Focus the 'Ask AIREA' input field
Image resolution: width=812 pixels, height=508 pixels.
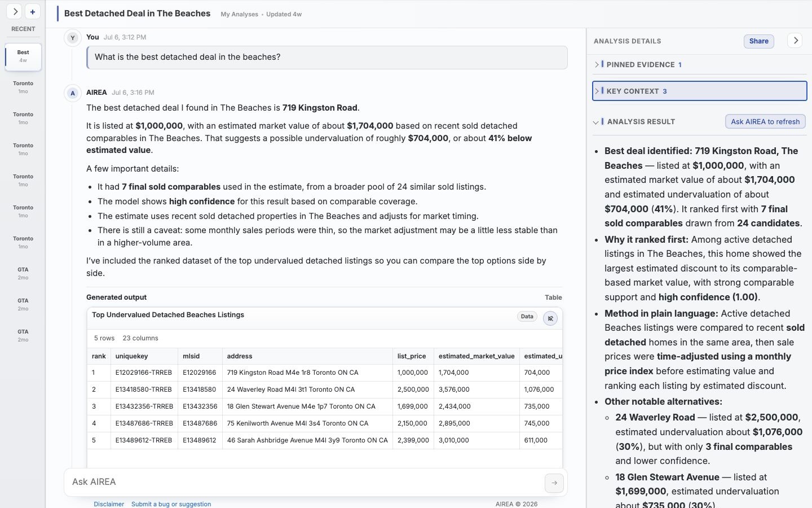tap(304, 482)
